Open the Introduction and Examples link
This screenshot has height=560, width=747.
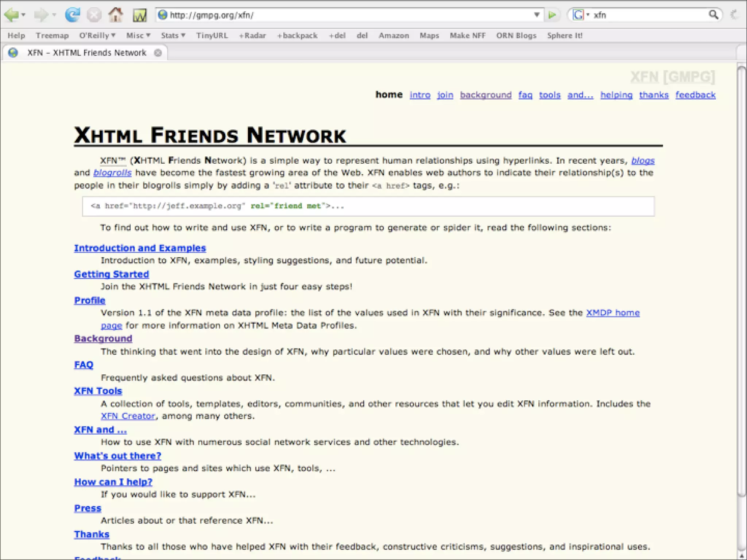140,248
